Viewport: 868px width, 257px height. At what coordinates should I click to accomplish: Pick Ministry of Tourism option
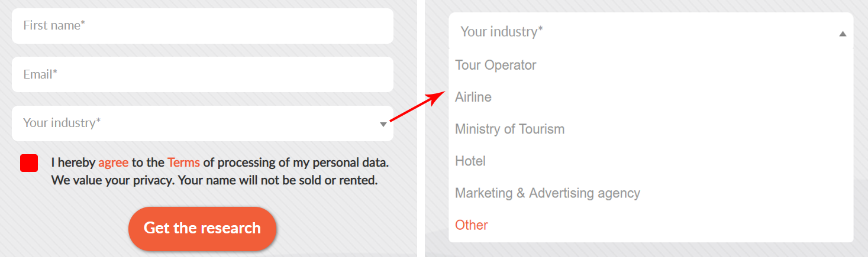point(509,129)
